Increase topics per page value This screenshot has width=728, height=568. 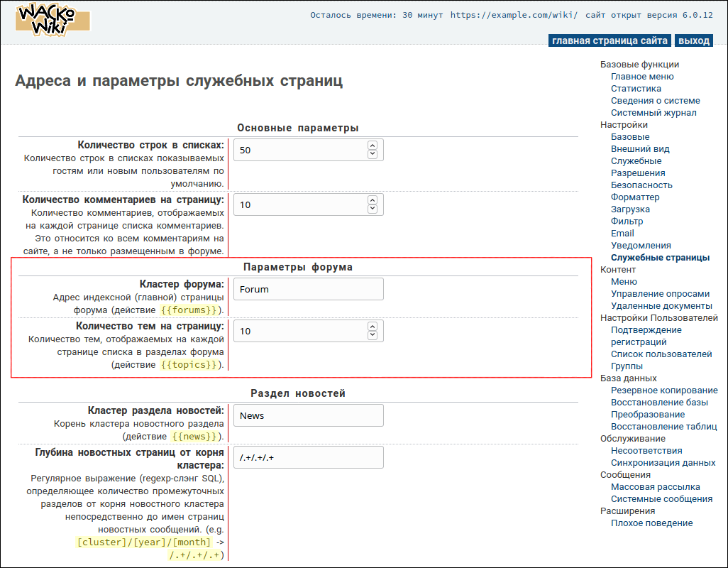(x=373, y=327)
